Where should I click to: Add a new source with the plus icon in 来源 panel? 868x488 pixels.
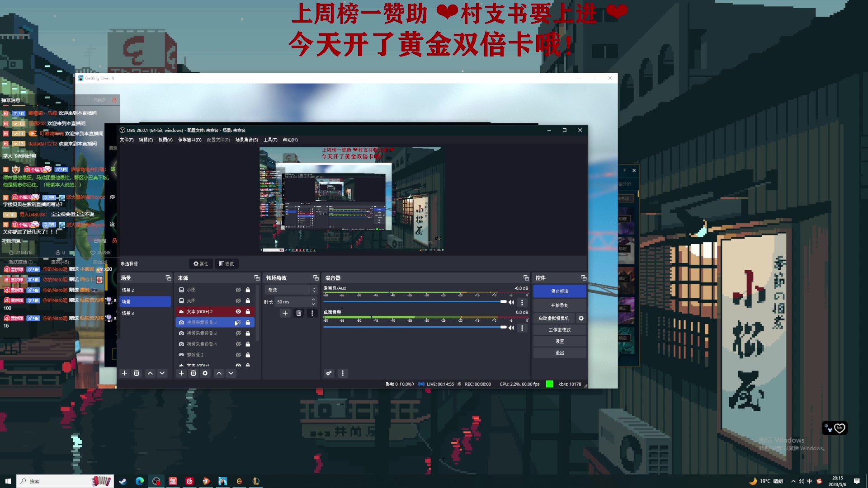[x=181, y=373]
